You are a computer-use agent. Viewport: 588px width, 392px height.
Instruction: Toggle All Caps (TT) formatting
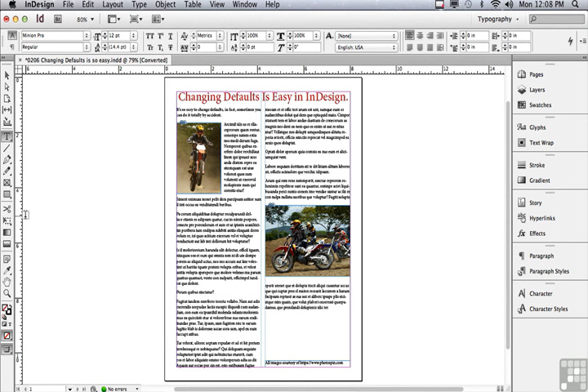pos(150,36)
